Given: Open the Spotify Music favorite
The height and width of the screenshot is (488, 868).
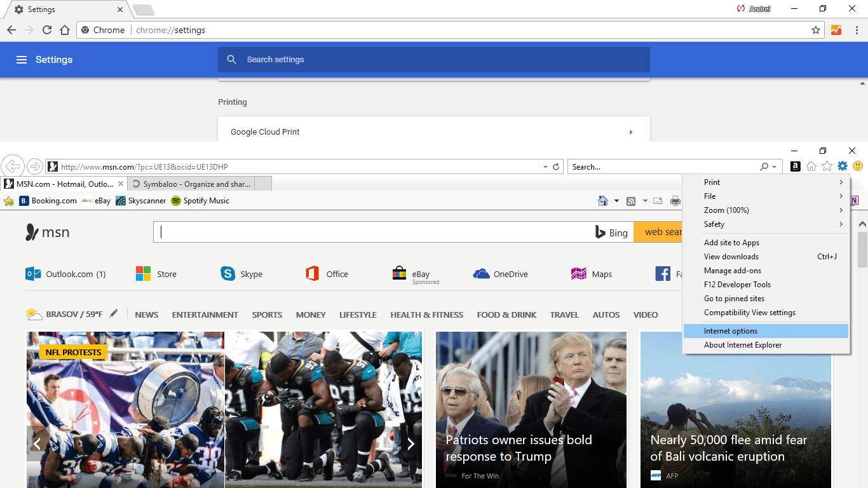Looking at the screenshot, I should (200, 201).
